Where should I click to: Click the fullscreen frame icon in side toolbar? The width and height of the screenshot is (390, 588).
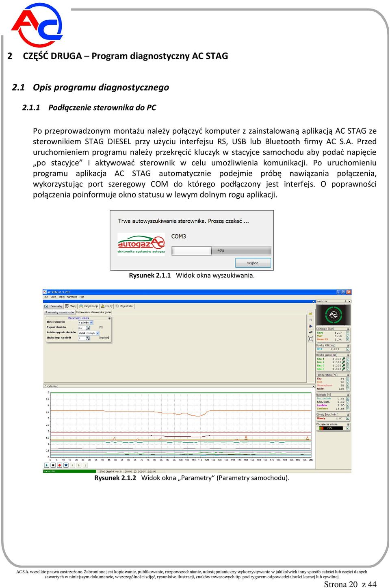[311, 339]
